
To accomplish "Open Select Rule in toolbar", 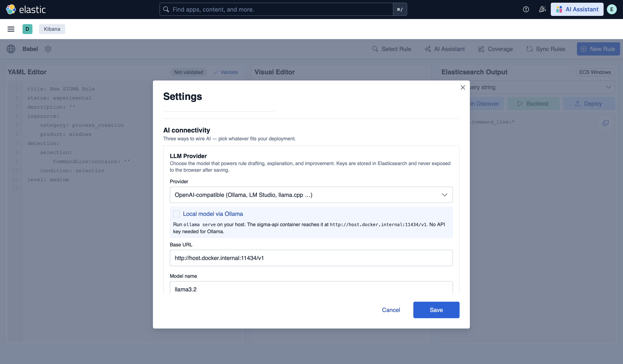I will pyautogui.click(x=392, y=49).
